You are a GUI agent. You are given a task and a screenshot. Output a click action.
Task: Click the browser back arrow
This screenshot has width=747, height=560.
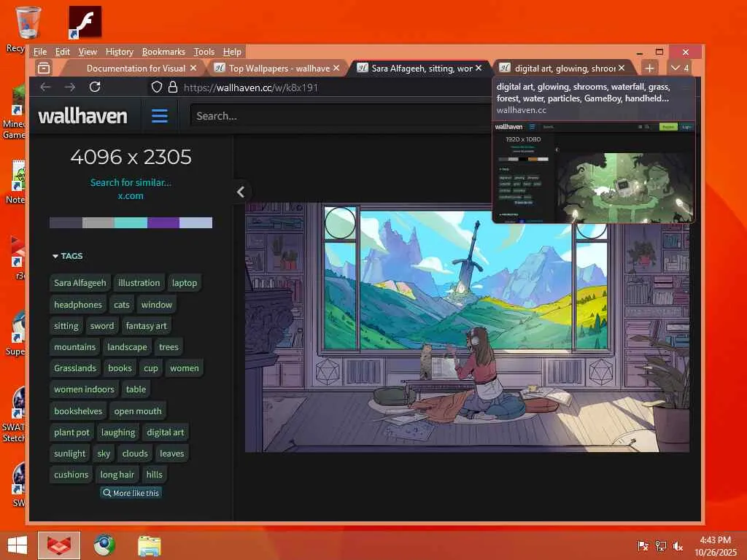[45, 87]
